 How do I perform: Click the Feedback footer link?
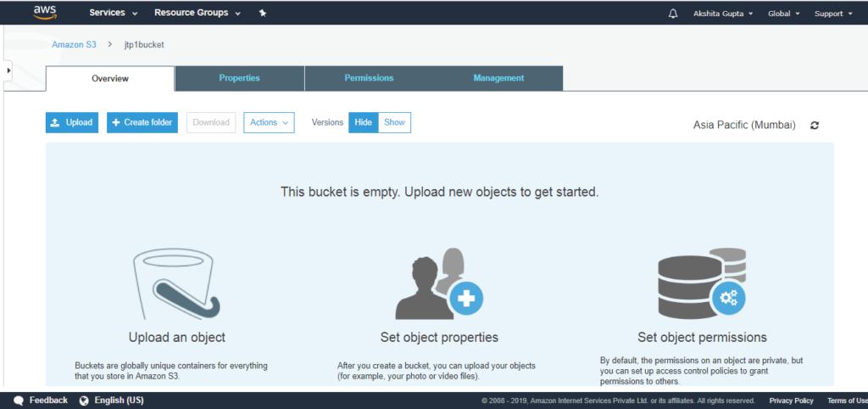click(48, 401)
